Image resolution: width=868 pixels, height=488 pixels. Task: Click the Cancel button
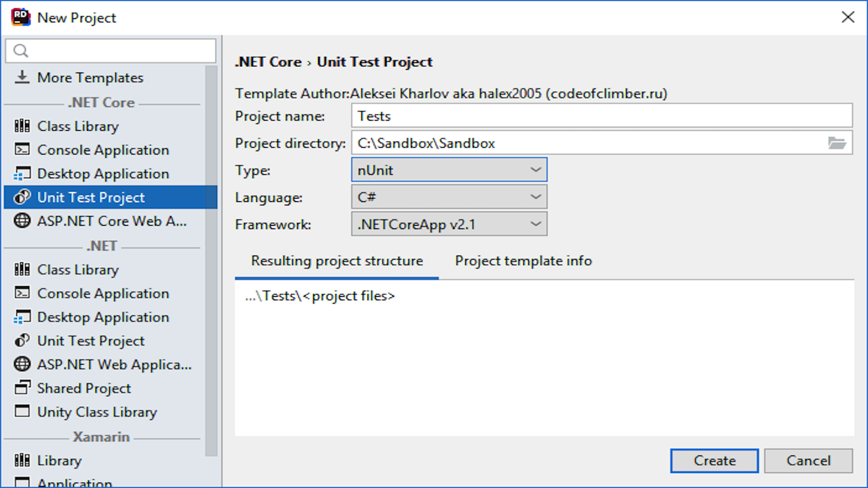808,461
